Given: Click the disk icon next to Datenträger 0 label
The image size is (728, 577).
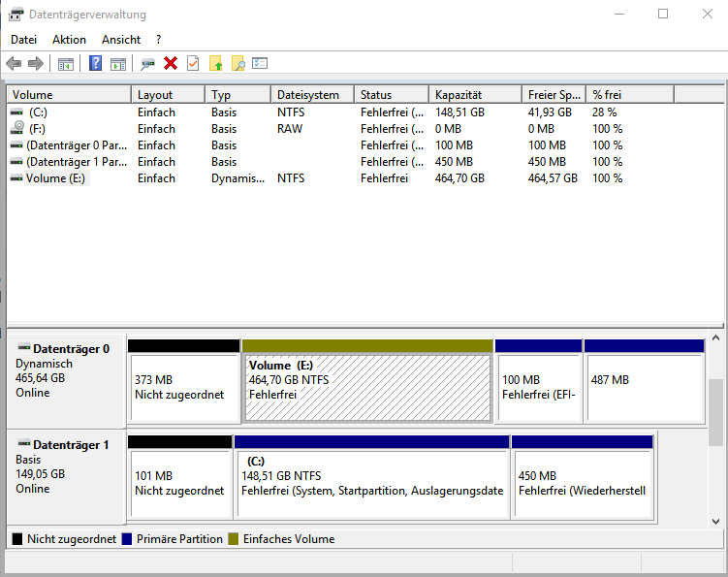Looking at the screenshot, I should (23, 347).
